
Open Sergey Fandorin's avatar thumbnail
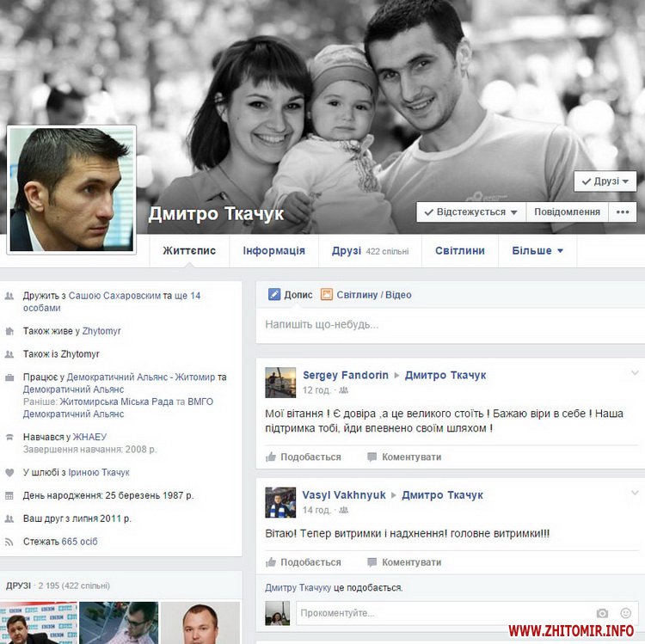[280, 383]
